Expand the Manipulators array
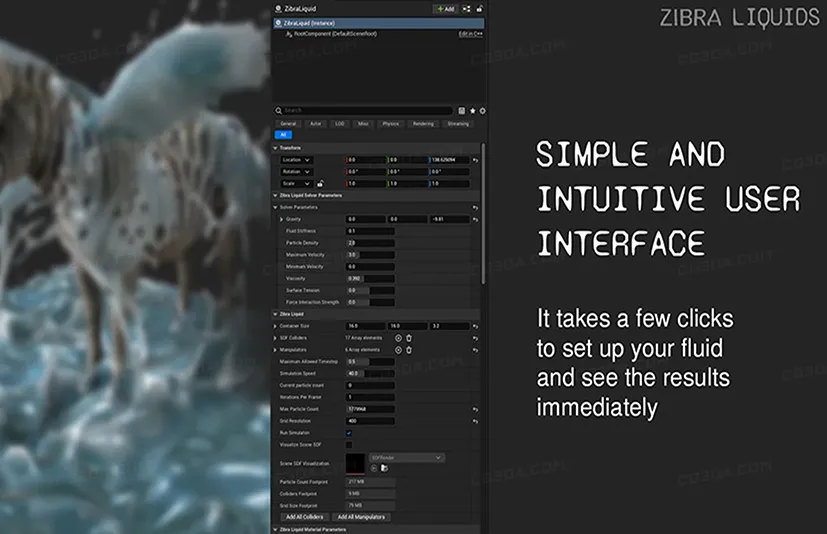Image resolution: width=827 pixels, height=534 pixels. (x=275, y=350)
